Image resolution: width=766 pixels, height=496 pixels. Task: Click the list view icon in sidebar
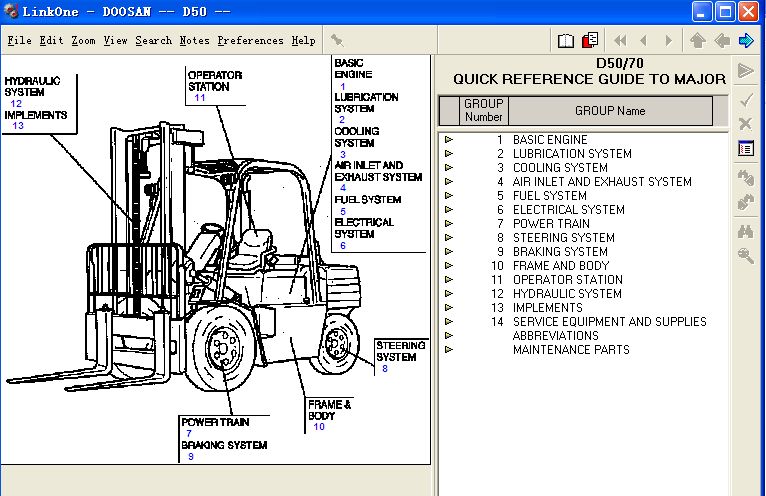[x=745, y=149]
